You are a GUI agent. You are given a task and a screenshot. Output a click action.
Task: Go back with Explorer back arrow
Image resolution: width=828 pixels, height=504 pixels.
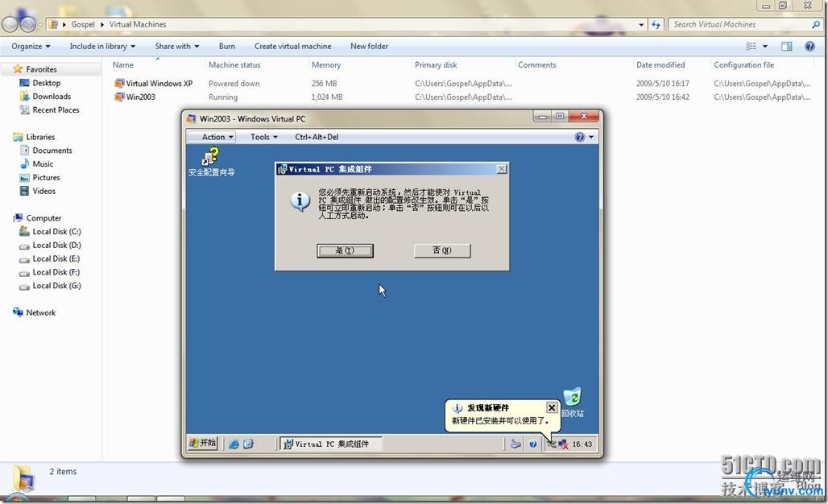(x=10, y=23)
